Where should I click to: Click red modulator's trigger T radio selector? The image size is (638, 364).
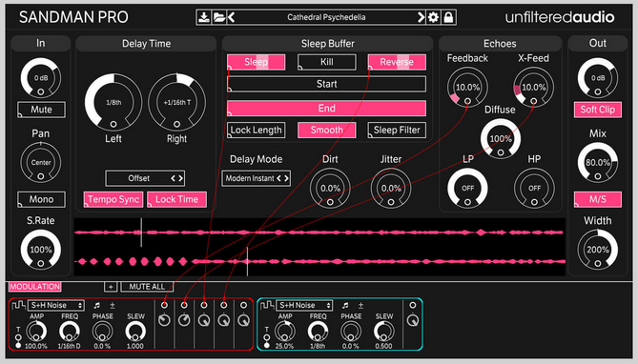(x=18, y=342)
